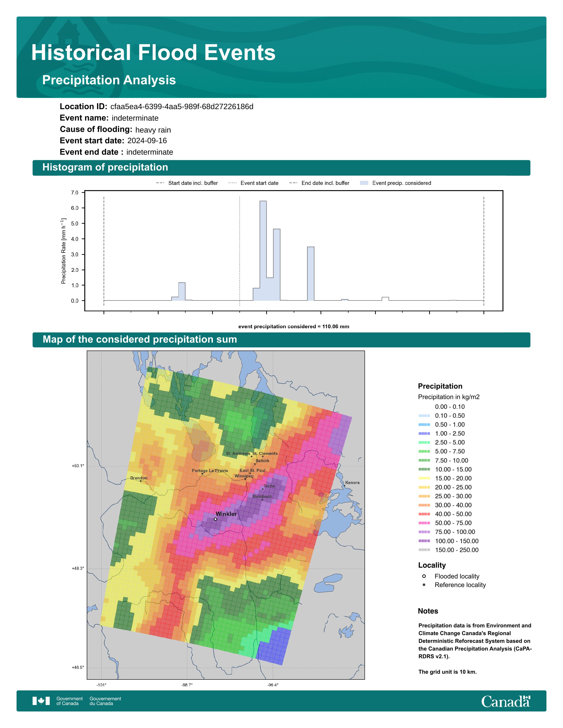The width and height of the screenshot is (563, 728).
Task: Click the 10.00 - 15.00 legend color swatch
Action: pos(424,469)
